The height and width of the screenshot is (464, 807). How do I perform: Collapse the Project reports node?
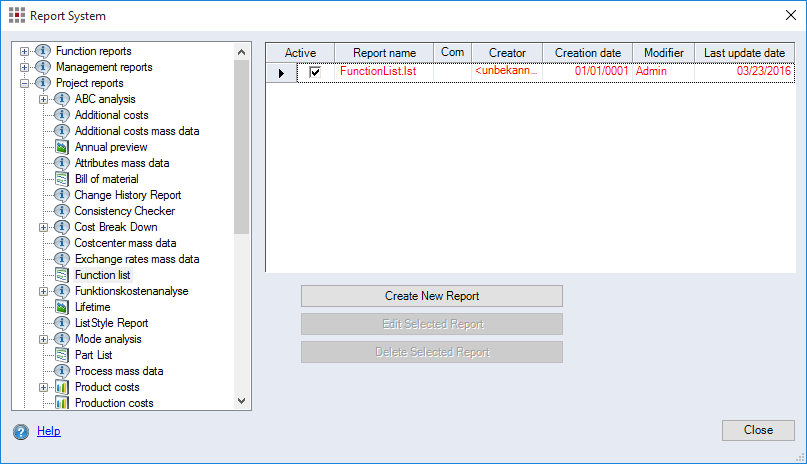[24, 83]
